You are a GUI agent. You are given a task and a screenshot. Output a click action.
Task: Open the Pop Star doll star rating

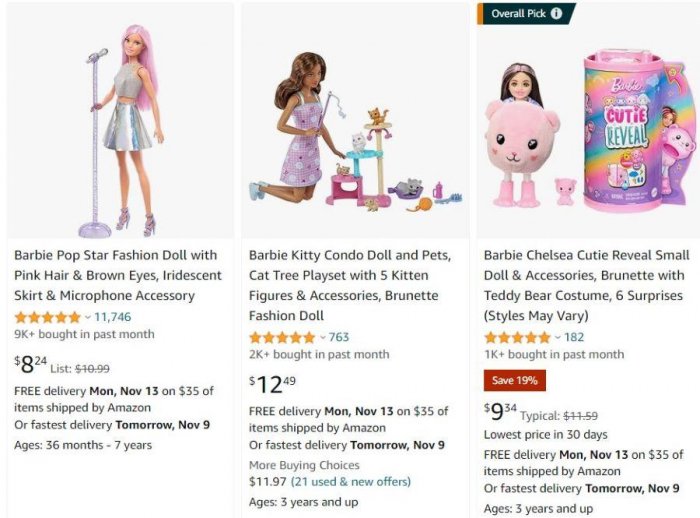click(47, 317)
